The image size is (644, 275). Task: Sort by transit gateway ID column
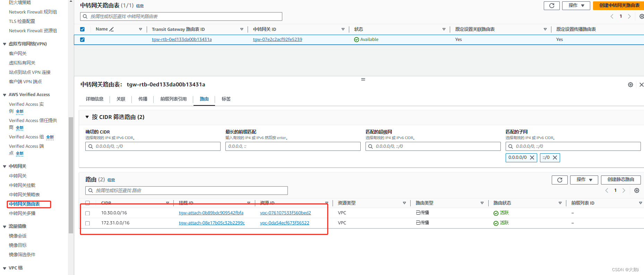(343, 29)
